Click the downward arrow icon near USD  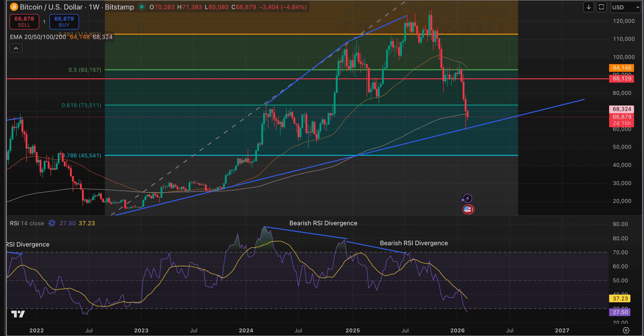pyautogui.click(x=588, y=7)
